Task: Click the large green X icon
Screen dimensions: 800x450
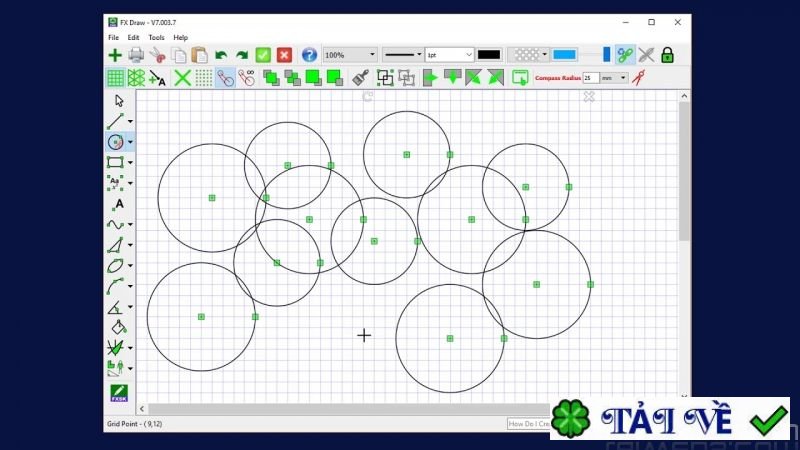Action: point(182,78)
